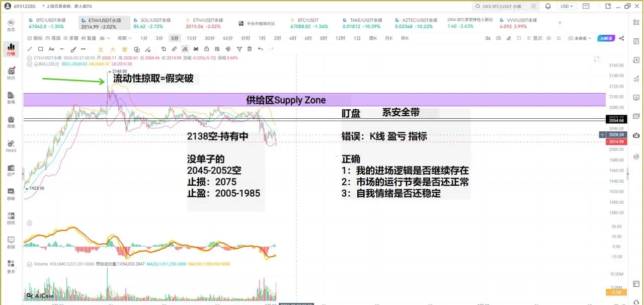Image resolution: width=644 pixels, height=305 pixels.
Task: Click the 上链交易金银 promo banner link
Action: pyautogui.click(x=68, y=6)
